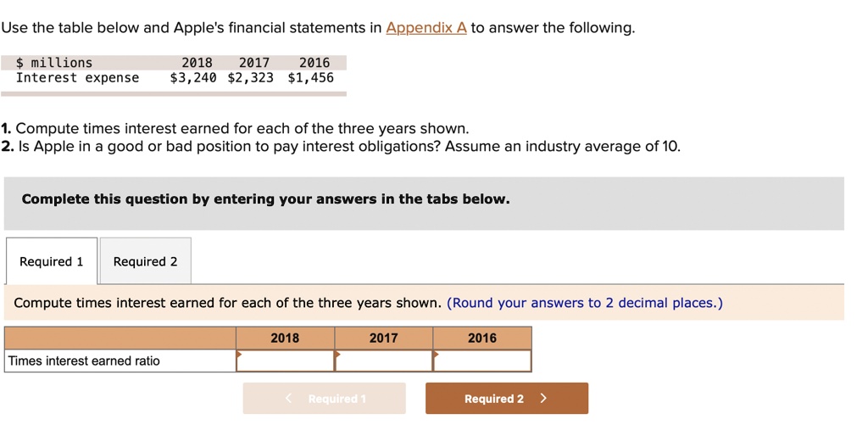This screenshot has height=425, width=868.
Task: Click the 2016 times interest earned input
Action: 482,361
